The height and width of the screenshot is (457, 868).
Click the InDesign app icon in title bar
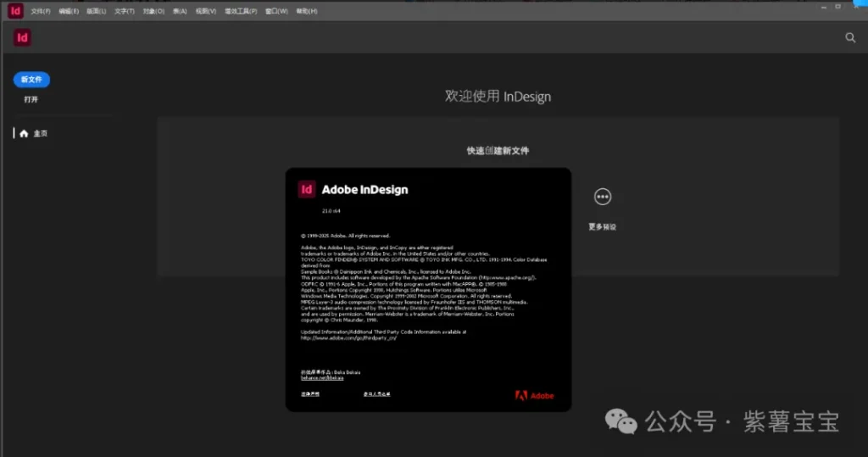[14, 11]
